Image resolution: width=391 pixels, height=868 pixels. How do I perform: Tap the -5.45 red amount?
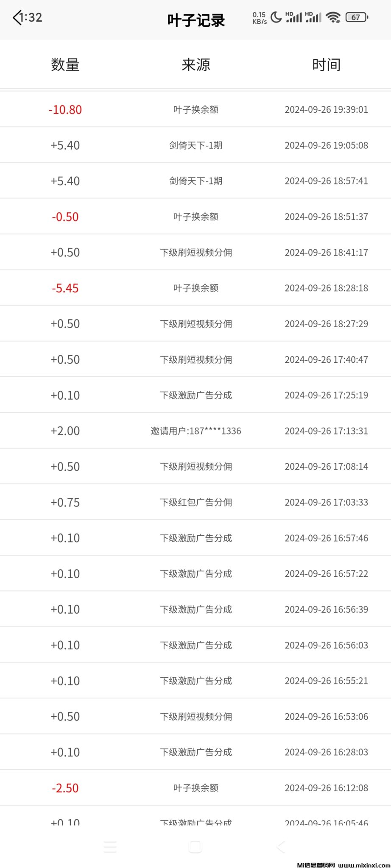pyautogui.click(x=65, y=288)
